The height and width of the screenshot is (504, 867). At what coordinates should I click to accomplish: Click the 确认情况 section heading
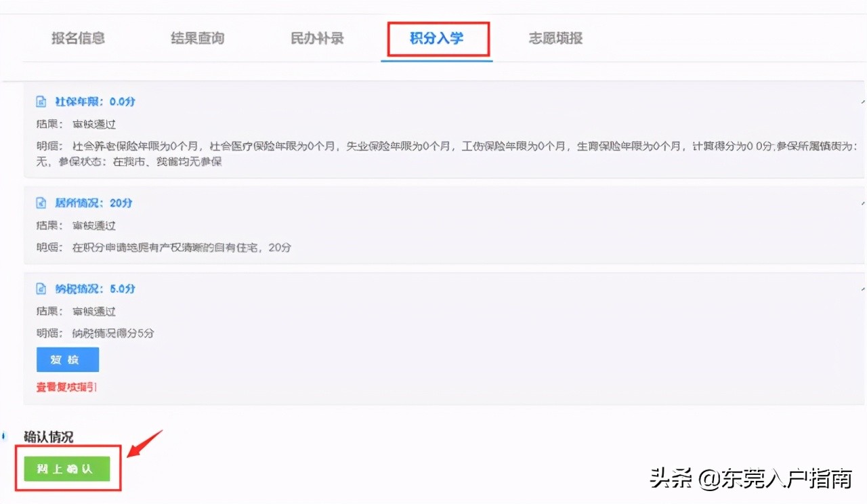click(x=49, y=437)
